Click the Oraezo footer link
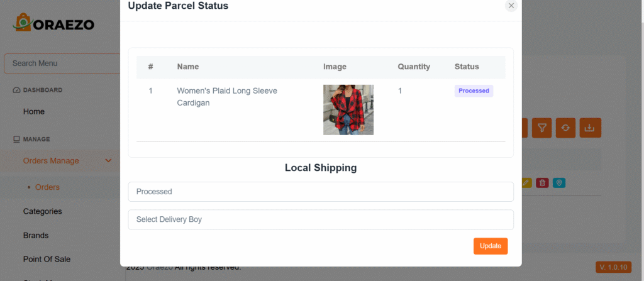The height and width of the screenshot is (281, 644). [x=159, y=268]
